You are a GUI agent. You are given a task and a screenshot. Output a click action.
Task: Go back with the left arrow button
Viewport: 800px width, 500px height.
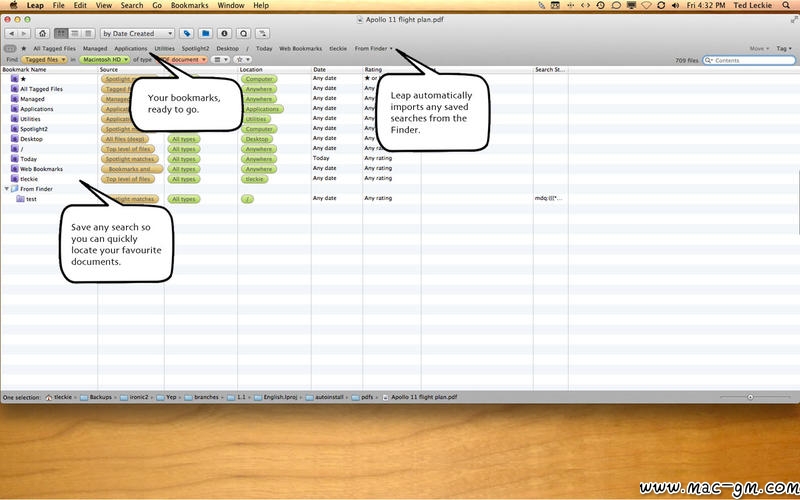coord(11,33)
